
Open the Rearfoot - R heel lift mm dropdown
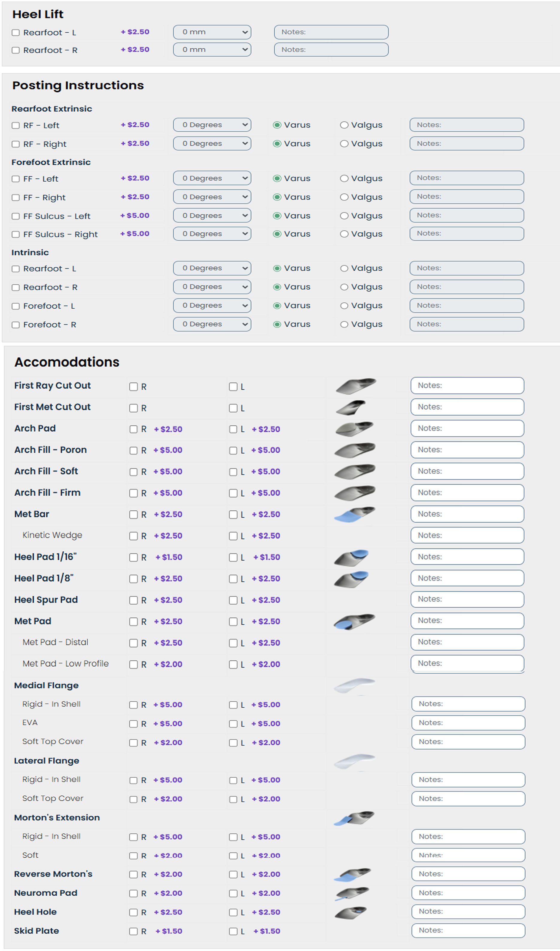[x=212, y=50]
